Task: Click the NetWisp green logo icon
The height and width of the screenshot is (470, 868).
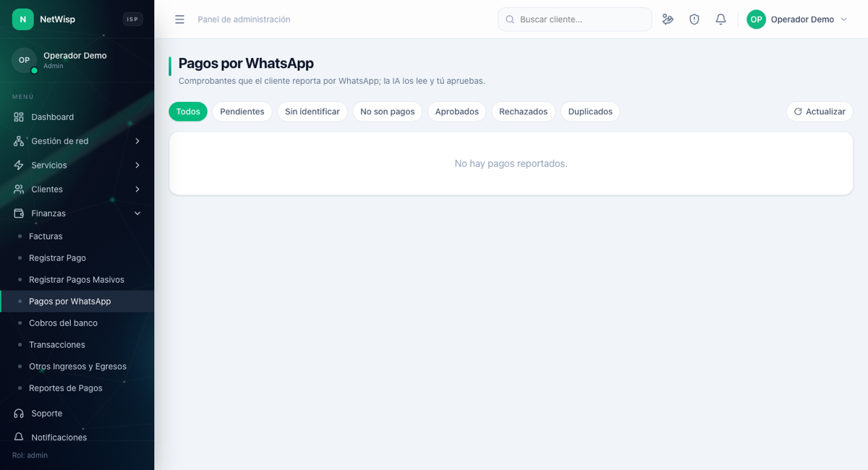Action: (22, 20)
